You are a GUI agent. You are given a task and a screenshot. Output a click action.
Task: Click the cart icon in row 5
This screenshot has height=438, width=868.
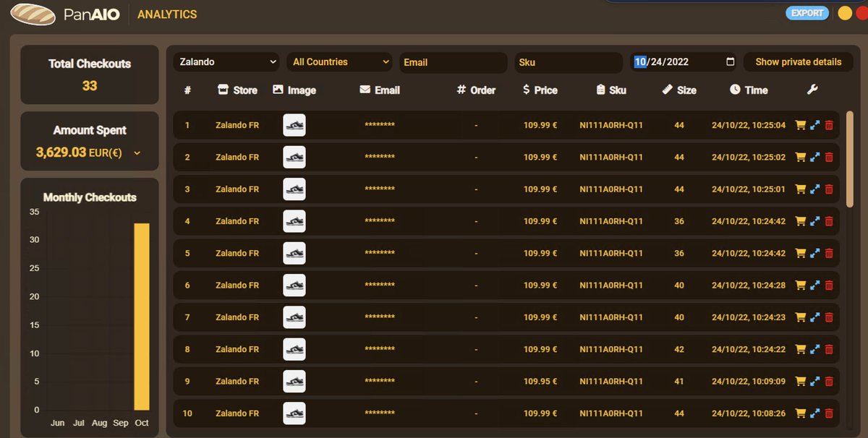(x=800, y=253)
